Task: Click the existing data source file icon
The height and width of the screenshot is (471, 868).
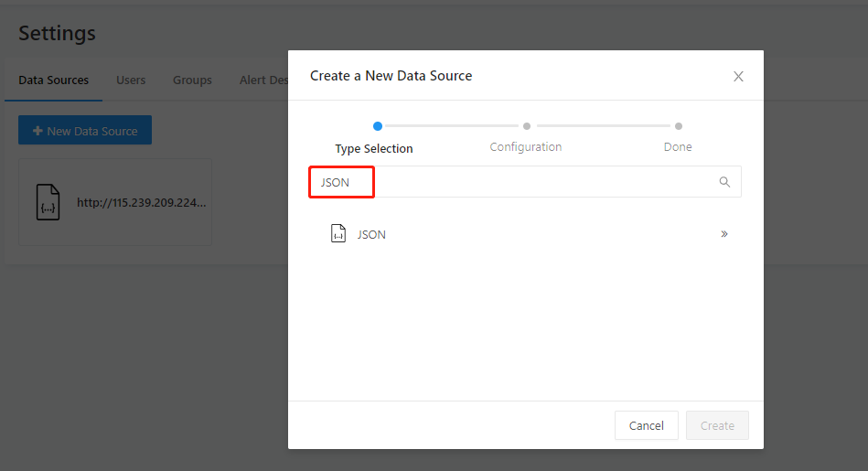Action: [x=48, y=202]
